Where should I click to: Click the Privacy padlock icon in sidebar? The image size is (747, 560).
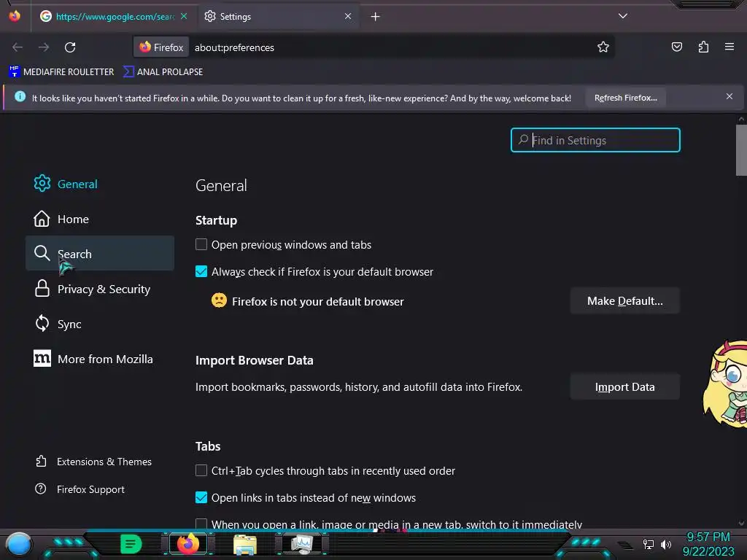pos(42,289)
